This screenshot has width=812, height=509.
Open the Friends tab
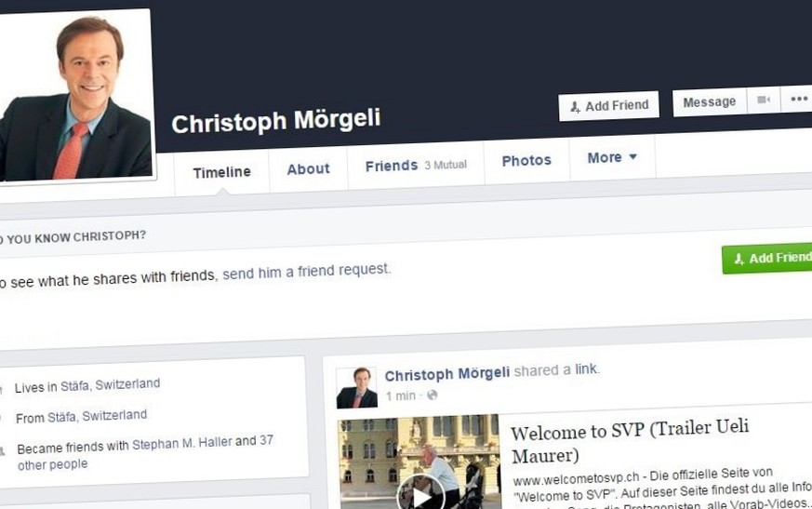pyautogui.click(x=416, y=166)
